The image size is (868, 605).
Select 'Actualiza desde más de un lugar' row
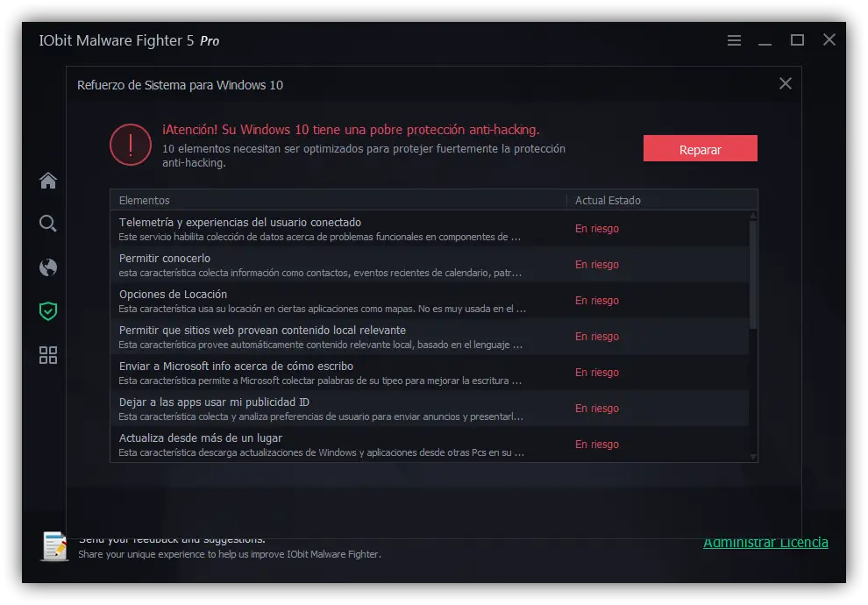[x=430, y=445]
